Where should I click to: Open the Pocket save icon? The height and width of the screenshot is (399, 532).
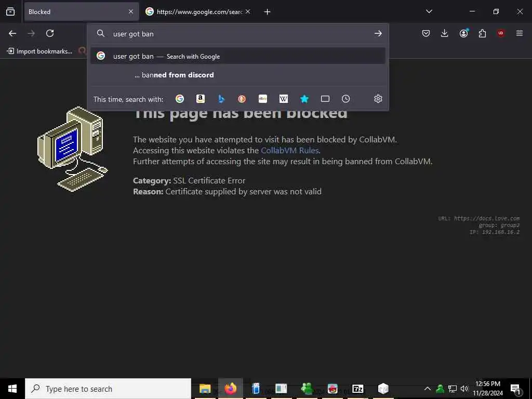(426, 33)
